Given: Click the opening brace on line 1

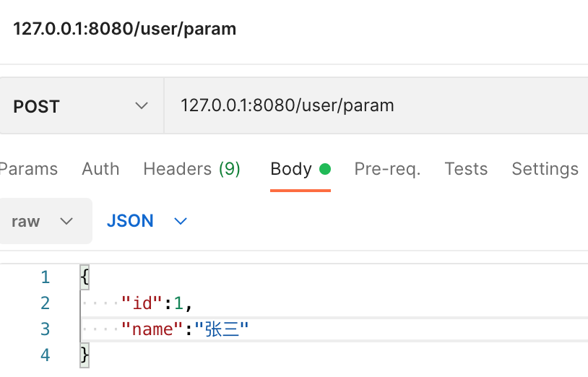Looking at the screenshot, I should [x=85, y=277].
